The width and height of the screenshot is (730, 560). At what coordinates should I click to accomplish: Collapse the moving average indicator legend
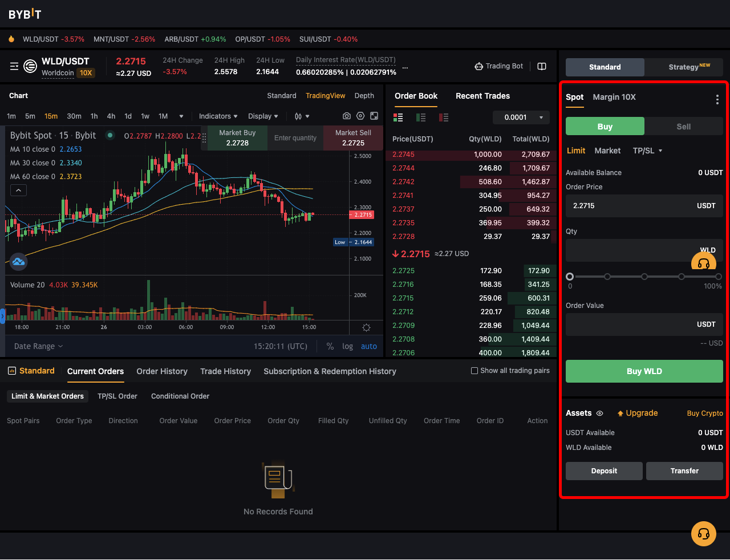click(18, 190)
